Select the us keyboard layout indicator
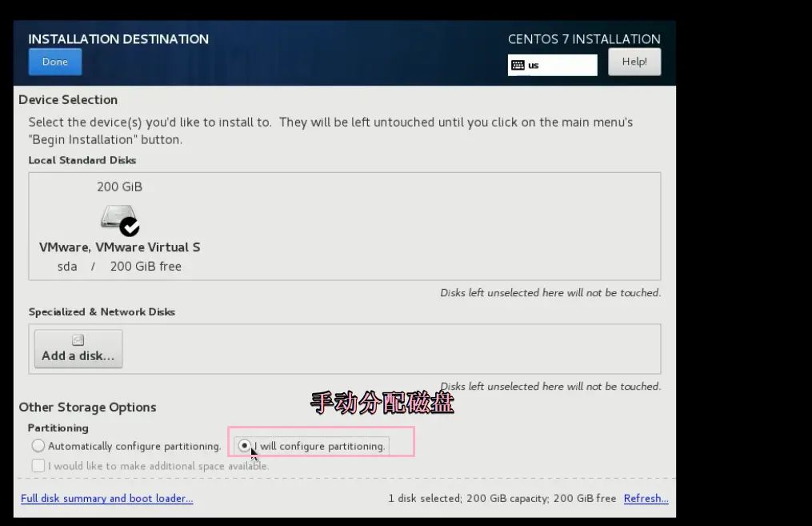The height and width of the screenshot is (526, 812). pos(553,66)
